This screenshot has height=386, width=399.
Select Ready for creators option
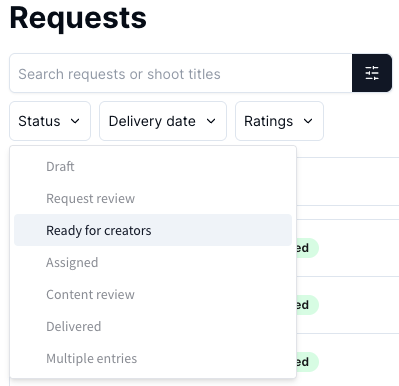(x=153, y=230)
